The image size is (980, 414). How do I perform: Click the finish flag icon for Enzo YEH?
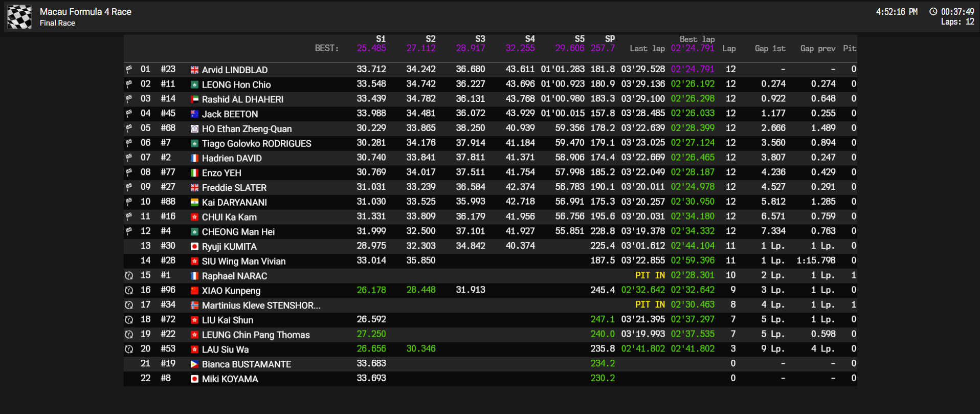[129, 172]
